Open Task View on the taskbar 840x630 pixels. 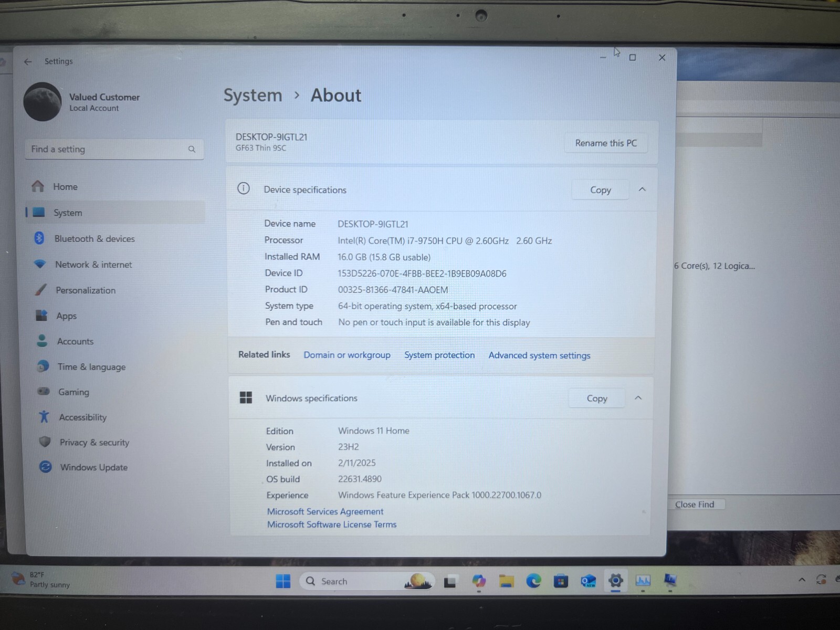click(x=450, y=582)
